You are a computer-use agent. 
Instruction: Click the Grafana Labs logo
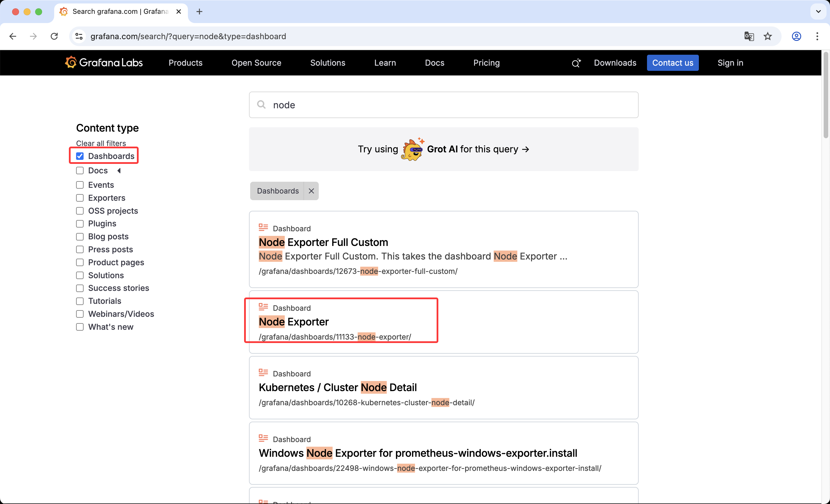(104, 62)
